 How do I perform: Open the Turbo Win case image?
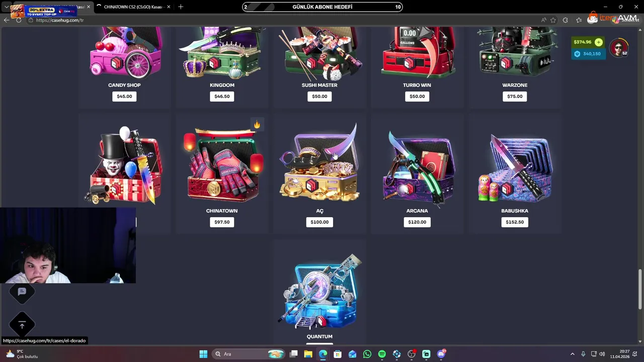(x=417, y=52)
